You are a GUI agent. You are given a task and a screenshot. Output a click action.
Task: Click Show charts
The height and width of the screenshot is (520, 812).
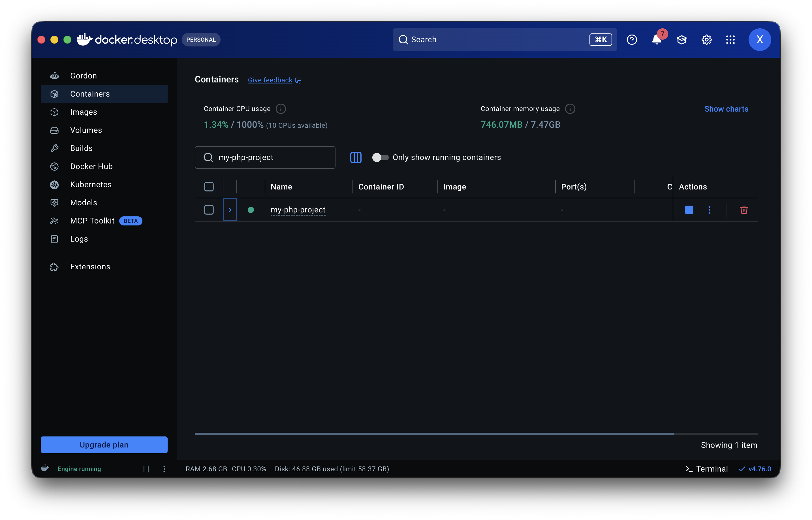click(x=726, y=109)
